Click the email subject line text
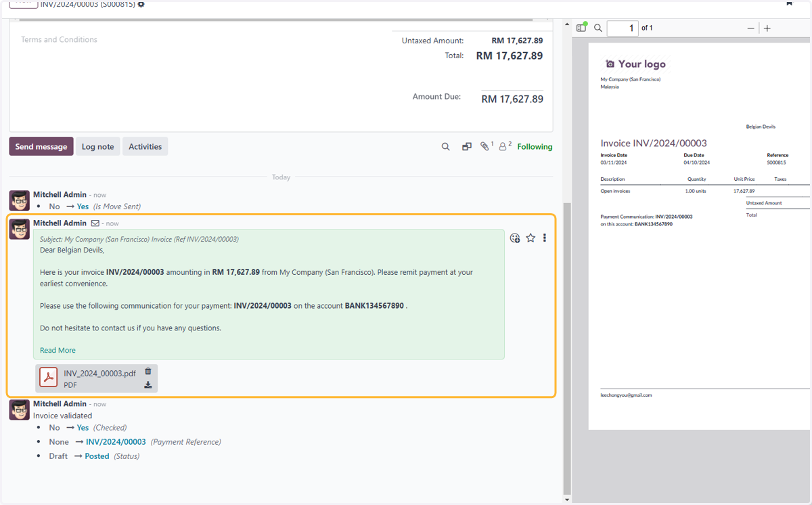Viewport: 812px width, 505px height. 139,239
